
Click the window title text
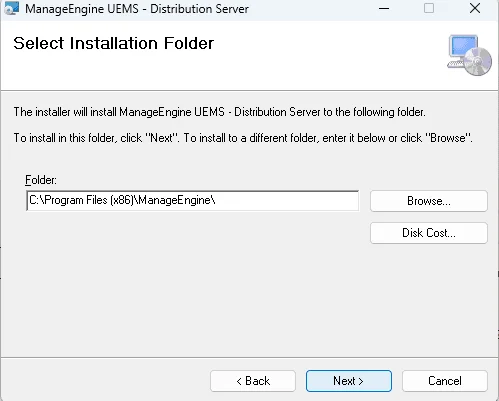[137, 9]
